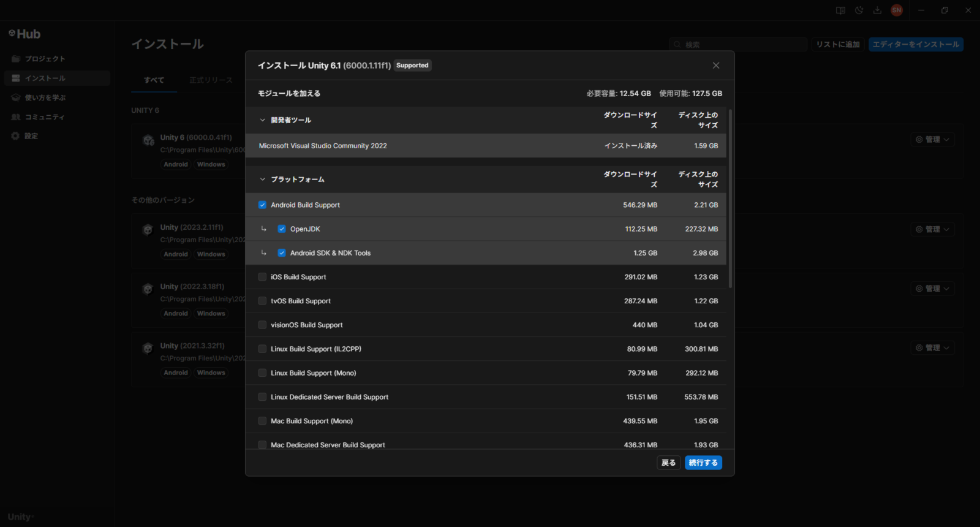Screen dimensions: 980x527
Task: Click the search magnifier icon
Action: tap(677, 45)
